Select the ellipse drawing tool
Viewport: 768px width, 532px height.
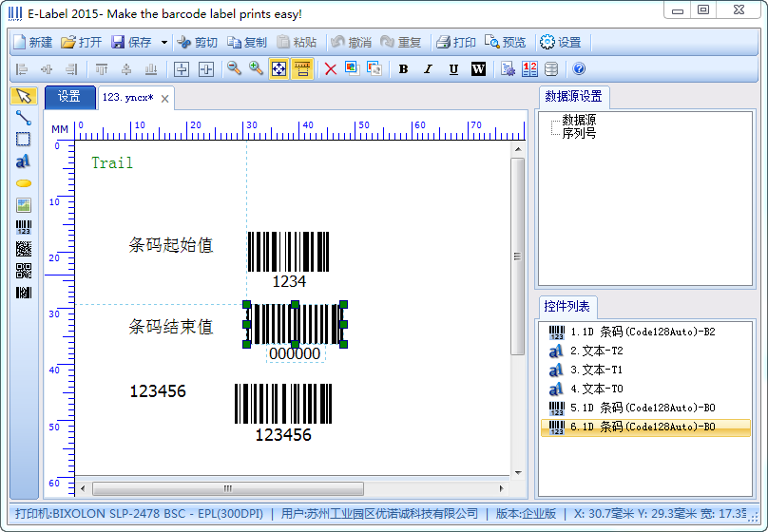point(24,183)
